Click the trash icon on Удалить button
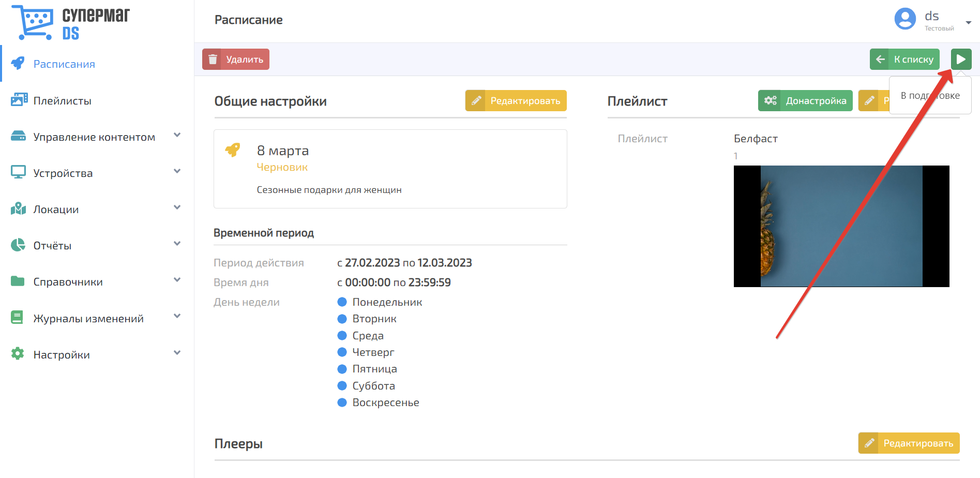 click(212, 59)
